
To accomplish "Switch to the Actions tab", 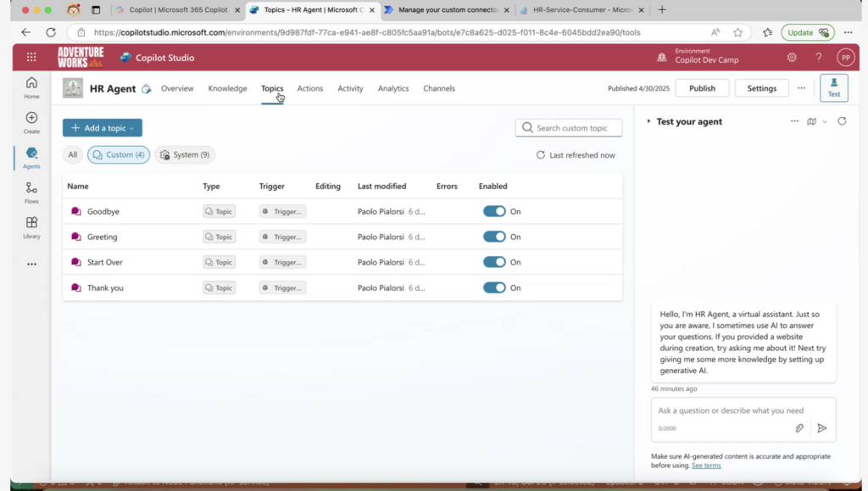I will coord(310,88).
